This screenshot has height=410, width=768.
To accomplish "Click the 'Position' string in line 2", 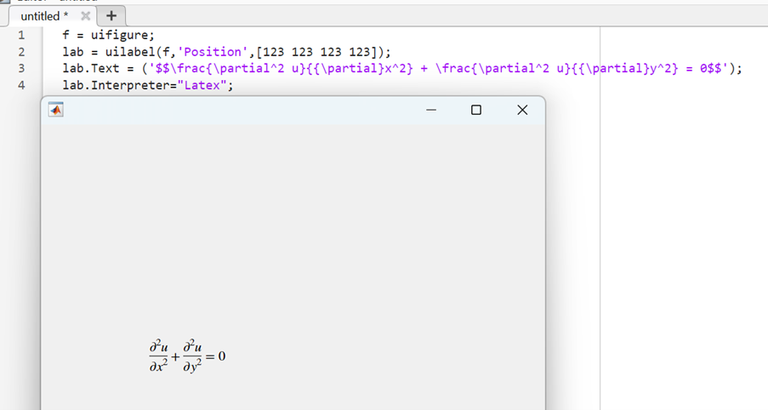I will [x=212, y=52].
